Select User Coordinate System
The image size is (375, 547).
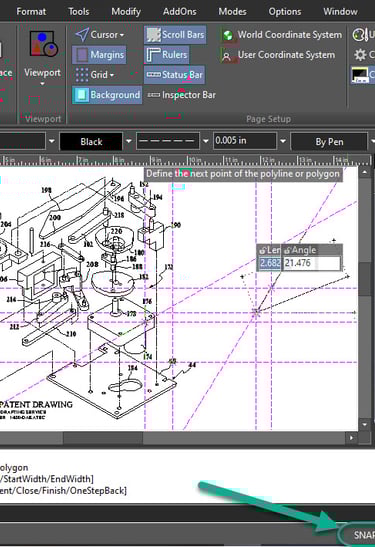tap(278, 55)
